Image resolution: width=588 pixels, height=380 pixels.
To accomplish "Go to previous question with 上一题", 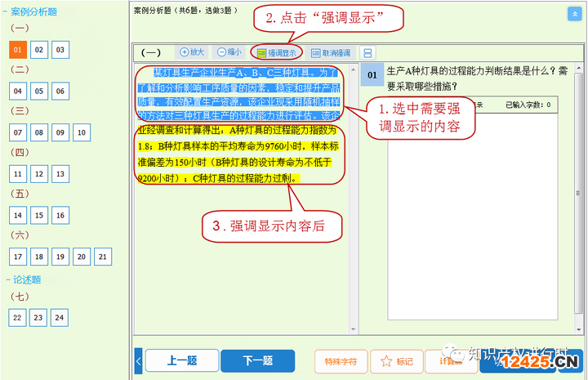I will [x=183, y=360].
